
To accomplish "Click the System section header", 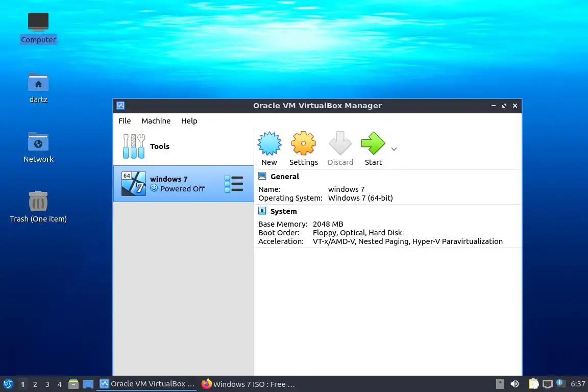I will (x=283, y=211).
